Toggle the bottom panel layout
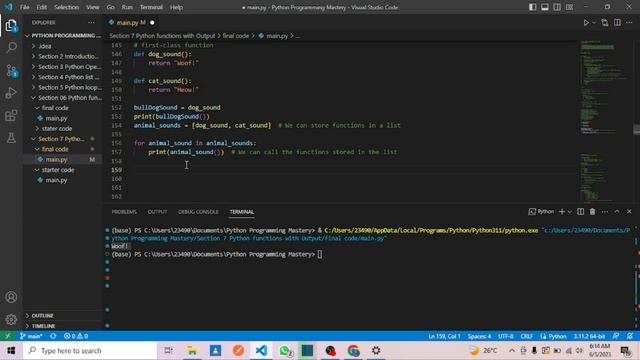The width and height of the screenshot is (640, 360). click(545, 7)
